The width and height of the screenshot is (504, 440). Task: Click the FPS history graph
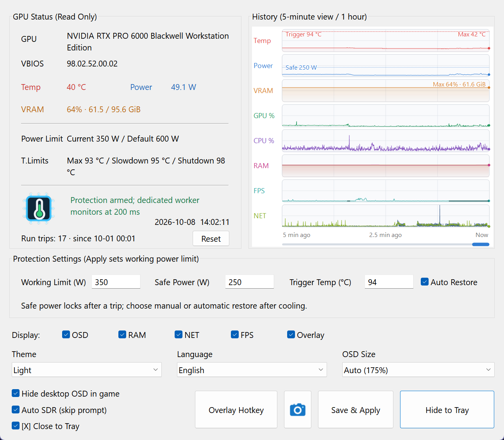point(386,191)
